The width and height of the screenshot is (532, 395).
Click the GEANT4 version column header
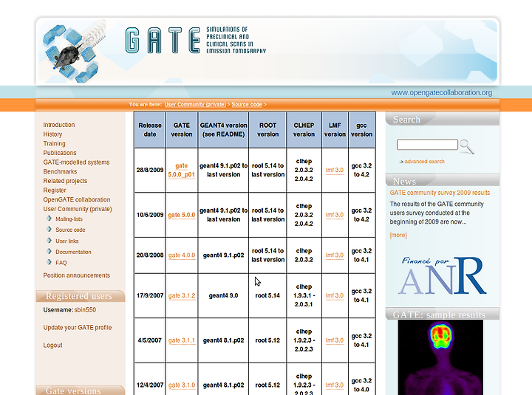[x=223, y=130]
